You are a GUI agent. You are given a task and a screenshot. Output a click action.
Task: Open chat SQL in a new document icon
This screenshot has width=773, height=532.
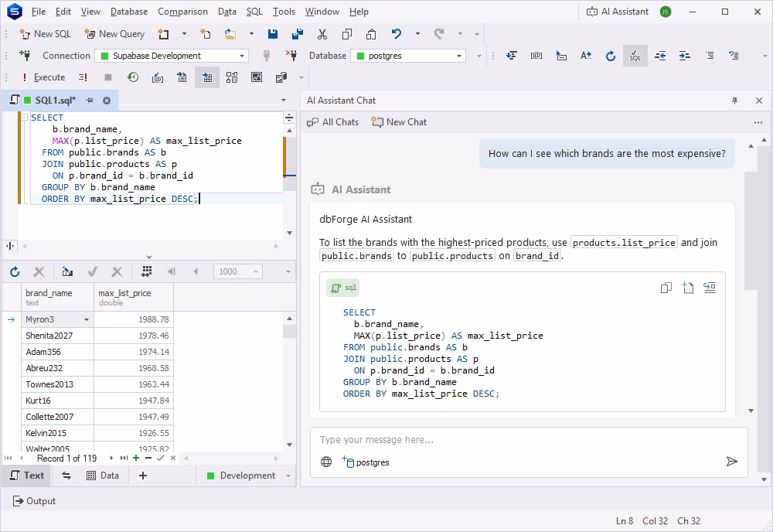click(688, 288)
